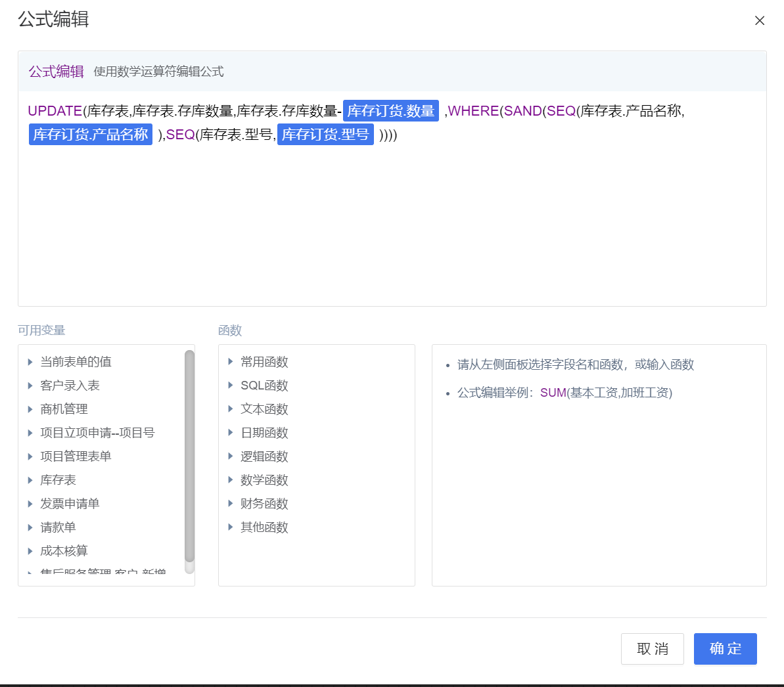Viewport: 784px width, 687px height.
Task: Select 库存表 variable label
Action: coord(58,479)
